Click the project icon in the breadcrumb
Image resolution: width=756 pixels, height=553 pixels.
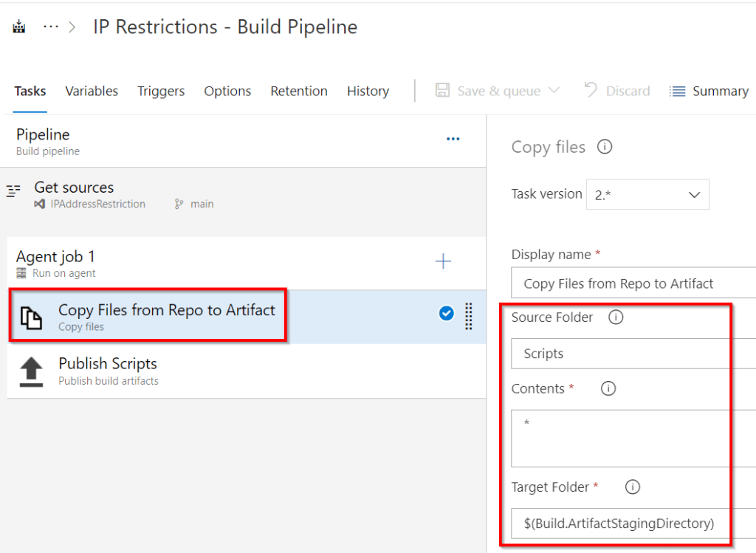pyautogui.click(x=18, y=26)
